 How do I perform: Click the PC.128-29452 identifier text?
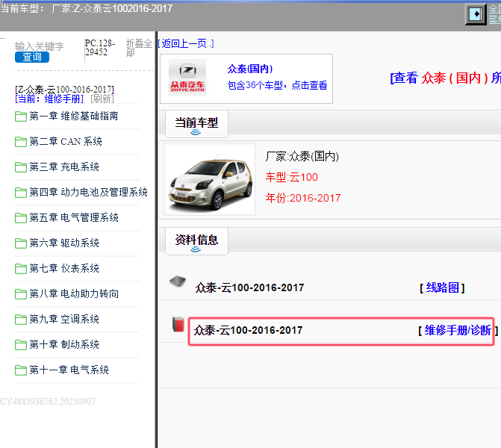tap(100, 47)
